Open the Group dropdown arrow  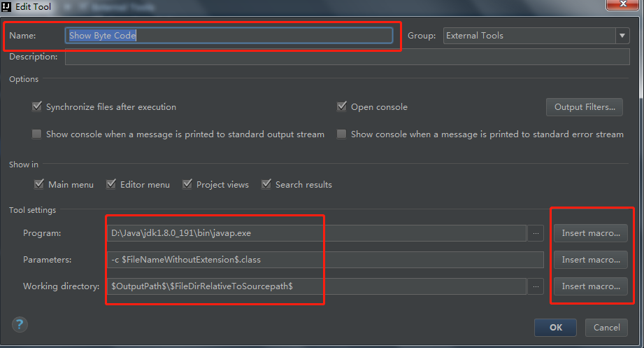point(622,36)
